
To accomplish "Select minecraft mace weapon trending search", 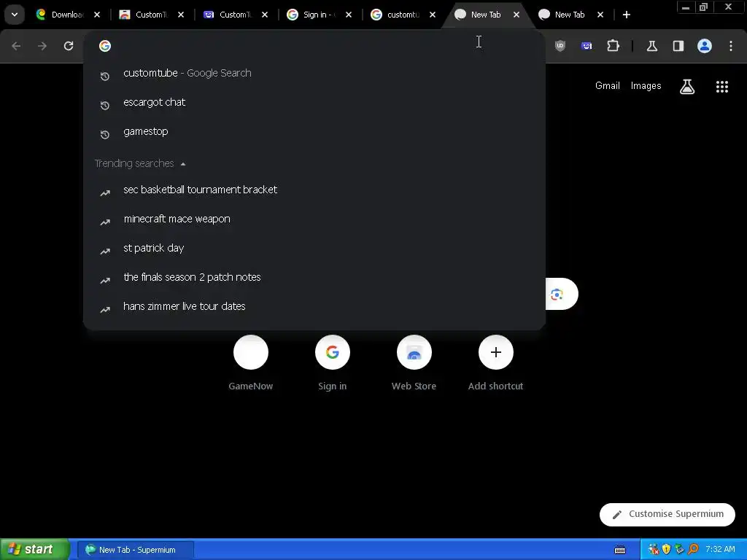I will (314, 219).
